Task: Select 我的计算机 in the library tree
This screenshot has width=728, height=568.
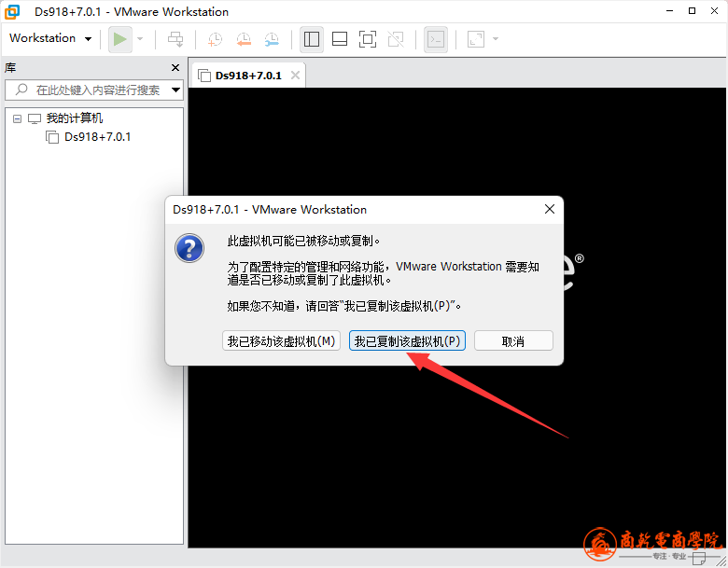Action: coord(75,118)
